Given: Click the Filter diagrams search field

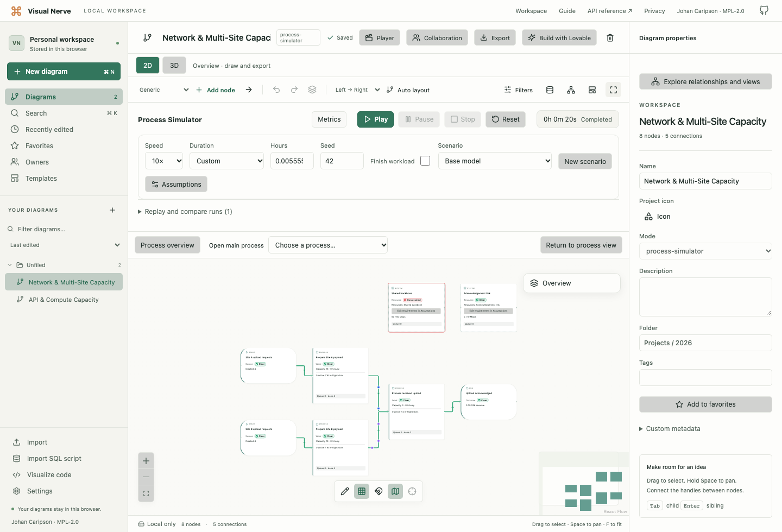Looking at the screenshot, I should (x=64, y=229).
